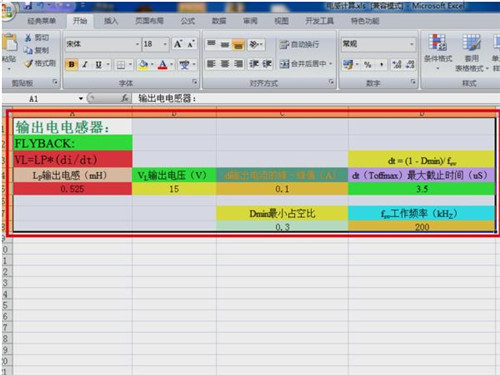This screenshot has width=500, height=375.
Task: Apply the yellow fill color bucket
Action: (143, 64)
